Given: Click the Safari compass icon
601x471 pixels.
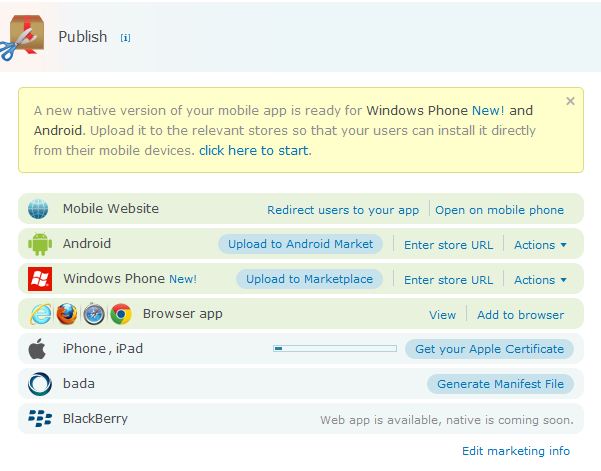Looking at the screenshot, I should click(x=94, y=314).
